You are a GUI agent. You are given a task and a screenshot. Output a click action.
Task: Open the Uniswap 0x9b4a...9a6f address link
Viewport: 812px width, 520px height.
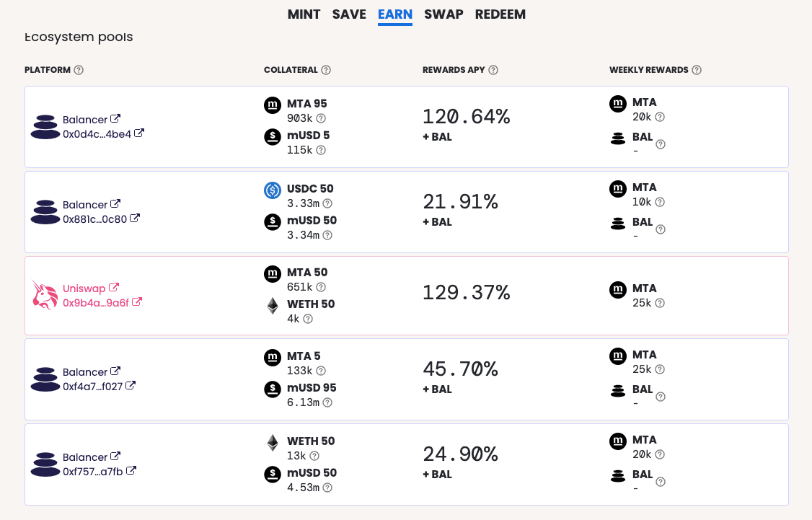(96, 302)
